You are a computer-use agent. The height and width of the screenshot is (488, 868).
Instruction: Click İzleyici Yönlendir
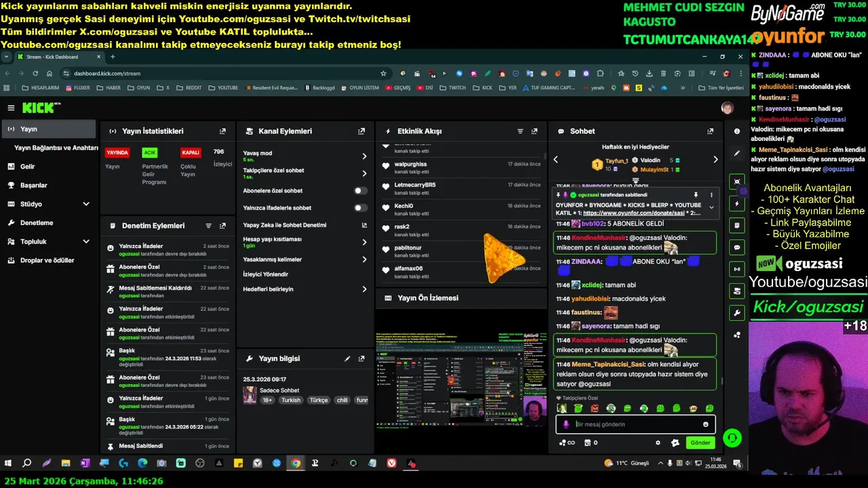click(266, 274)
